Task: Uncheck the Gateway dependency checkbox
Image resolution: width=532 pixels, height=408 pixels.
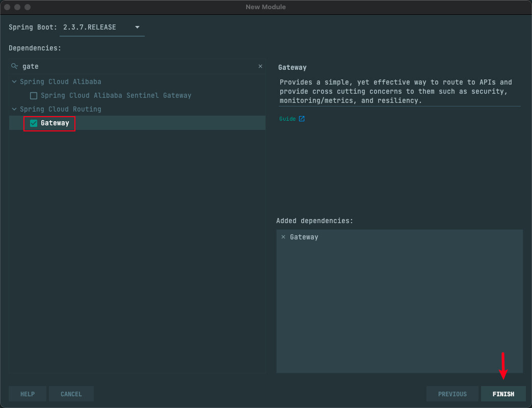Action: pos(34,123)
